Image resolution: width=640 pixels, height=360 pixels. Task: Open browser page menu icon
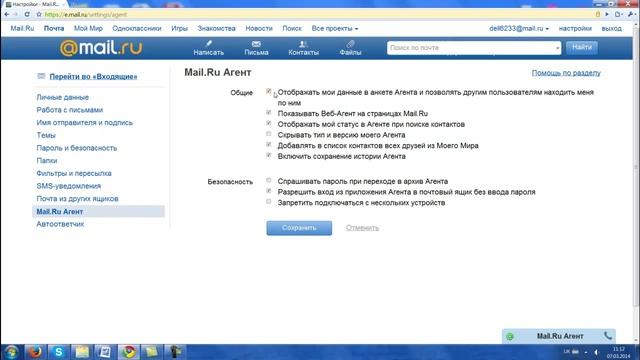619,14
